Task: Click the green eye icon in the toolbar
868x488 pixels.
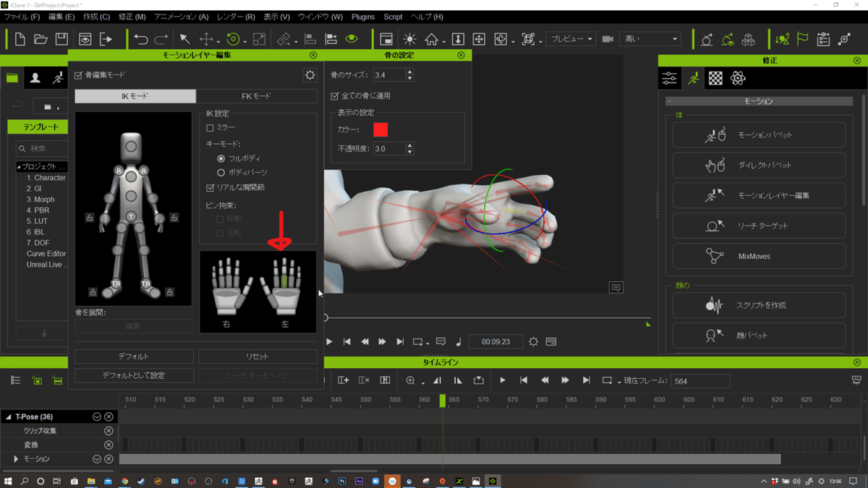Action: pyautogui.click(x=352, y=39)
